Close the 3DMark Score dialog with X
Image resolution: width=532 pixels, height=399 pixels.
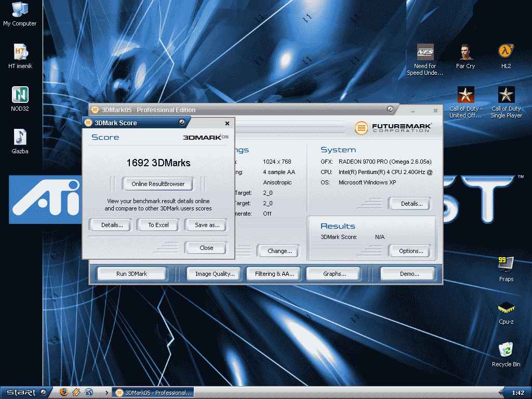pos(227,123)
